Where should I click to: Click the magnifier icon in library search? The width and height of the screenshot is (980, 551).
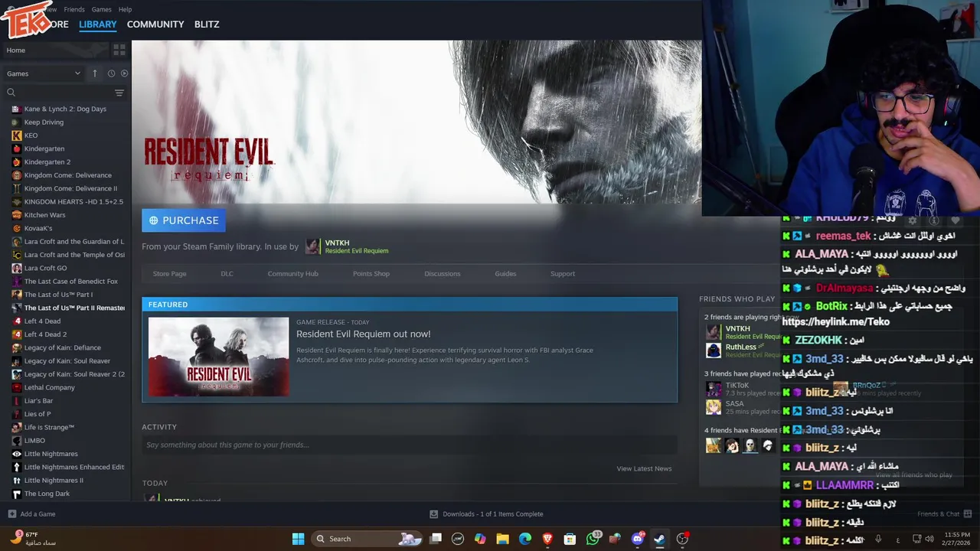click(11, 93)
